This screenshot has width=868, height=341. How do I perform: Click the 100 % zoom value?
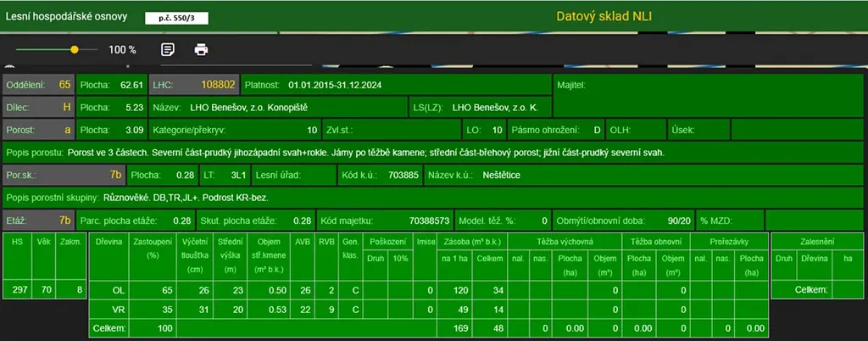122,50
